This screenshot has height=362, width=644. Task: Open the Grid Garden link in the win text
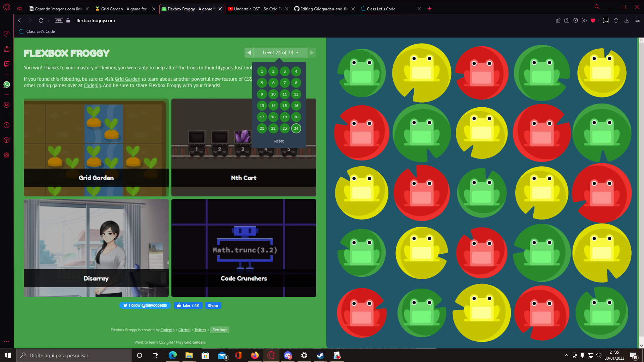[x=127, y=79]
